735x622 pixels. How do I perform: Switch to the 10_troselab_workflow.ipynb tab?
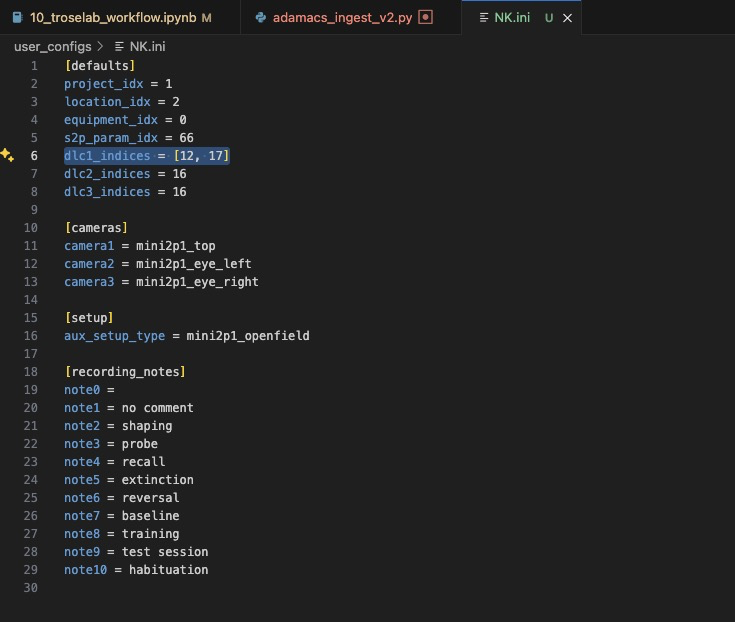(113, 18)
